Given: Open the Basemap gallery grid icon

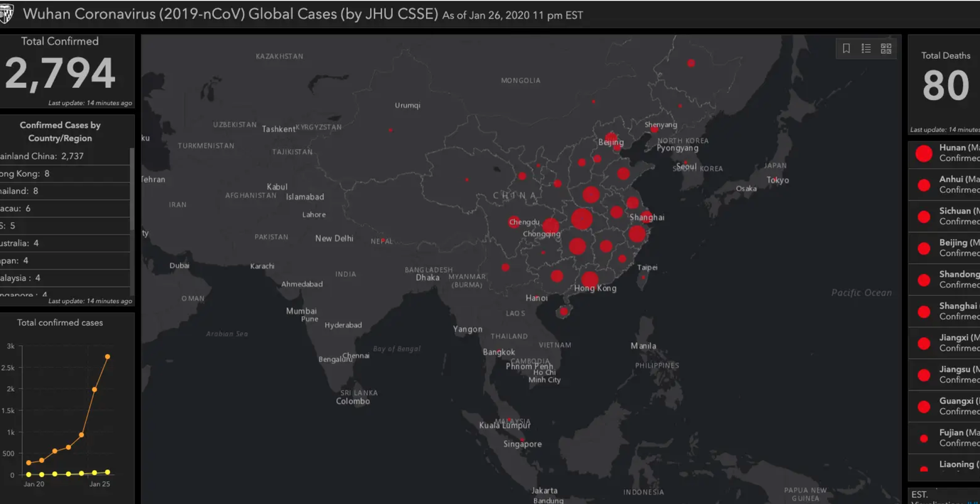Looking at the screenshot, I should [886, 48].
